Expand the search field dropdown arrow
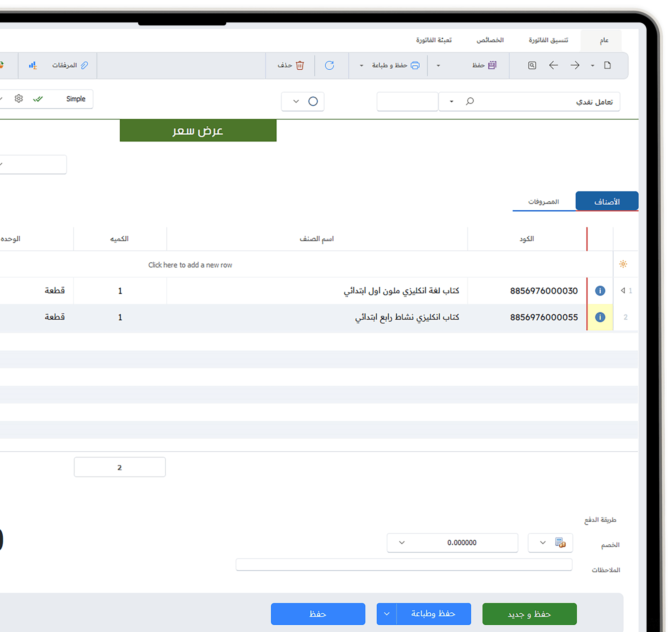This screenshot has height=632, width=672. tap(451, 101)
